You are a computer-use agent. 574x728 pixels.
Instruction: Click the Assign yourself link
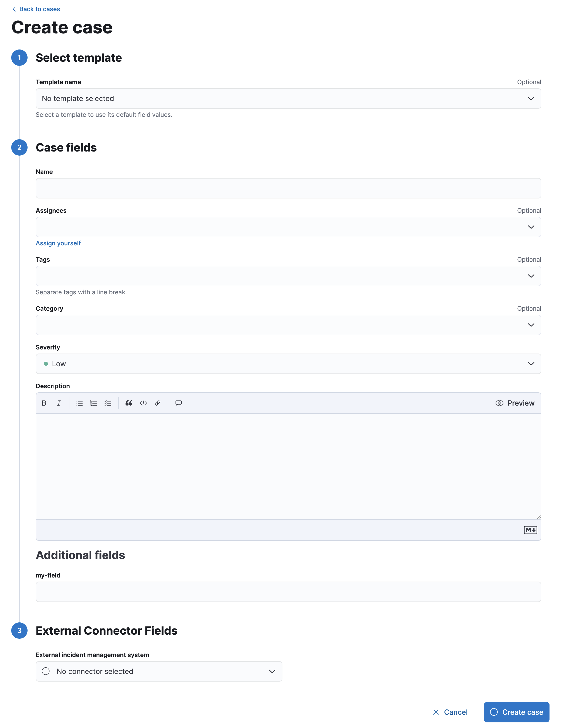[x=58, y=243]
